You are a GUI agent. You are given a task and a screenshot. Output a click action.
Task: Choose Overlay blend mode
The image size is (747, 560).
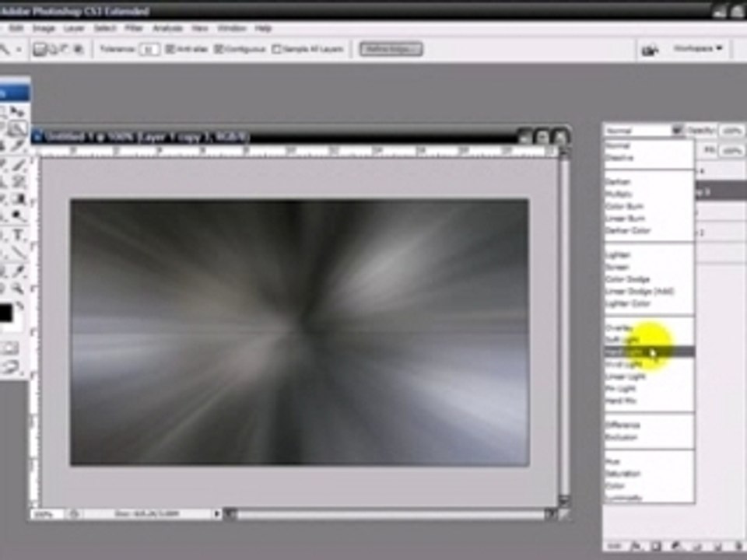pos(649,327)
